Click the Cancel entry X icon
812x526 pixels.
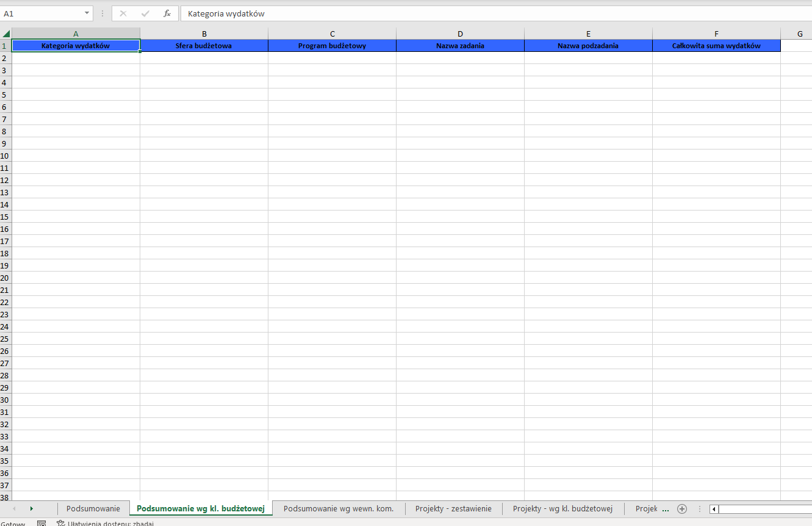(x=123, y=13)
